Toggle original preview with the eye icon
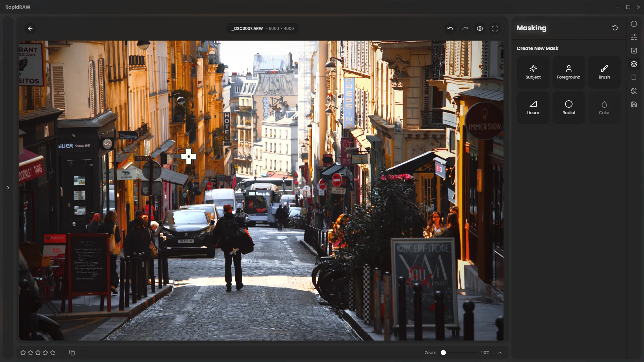 pos(480,29)
